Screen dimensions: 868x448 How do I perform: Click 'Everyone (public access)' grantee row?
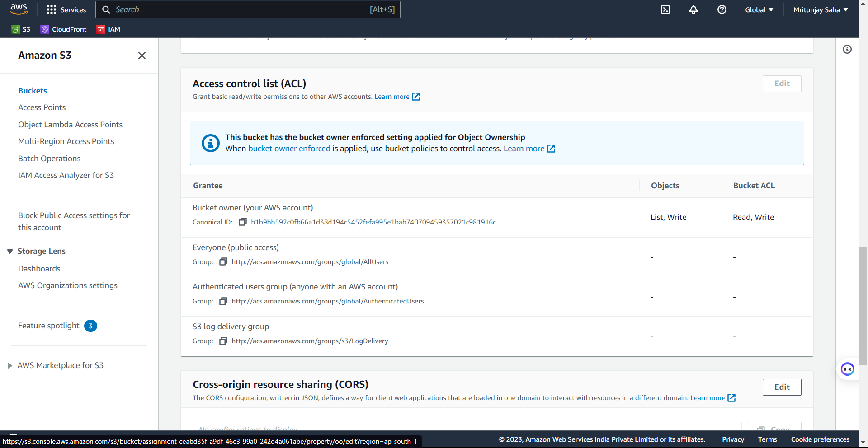pyautogui.click(x=497, y=257)
